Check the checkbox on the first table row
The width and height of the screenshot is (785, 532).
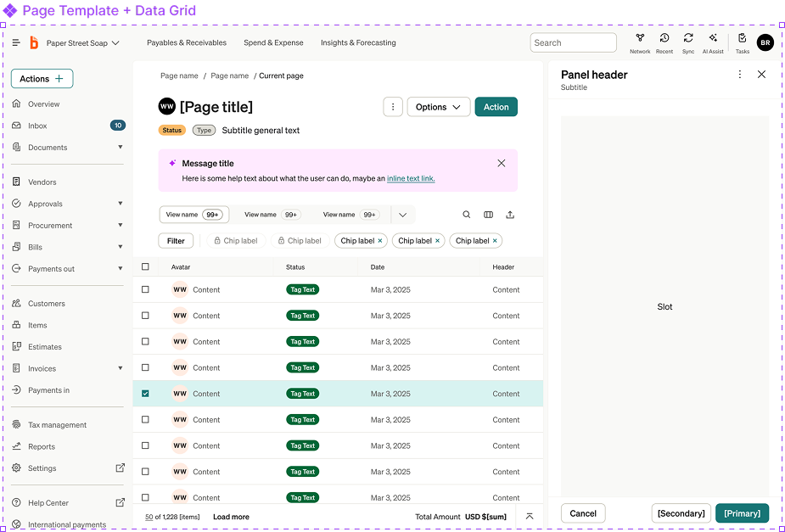coord(145,288)
